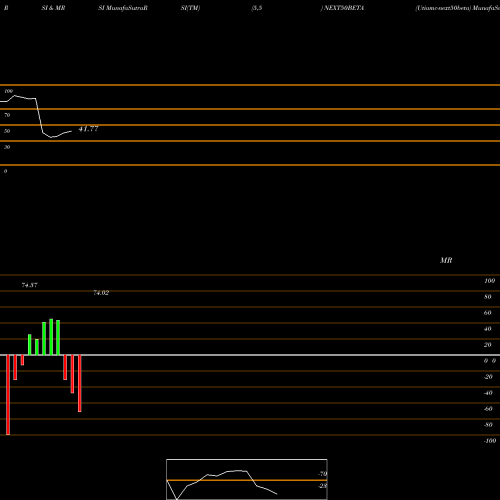
Task: Click the -28 label in mini chart
Action: 322,486
